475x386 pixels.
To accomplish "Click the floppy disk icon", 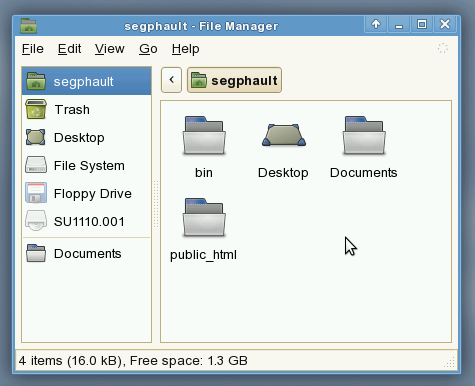I will [x=36, y=193].
